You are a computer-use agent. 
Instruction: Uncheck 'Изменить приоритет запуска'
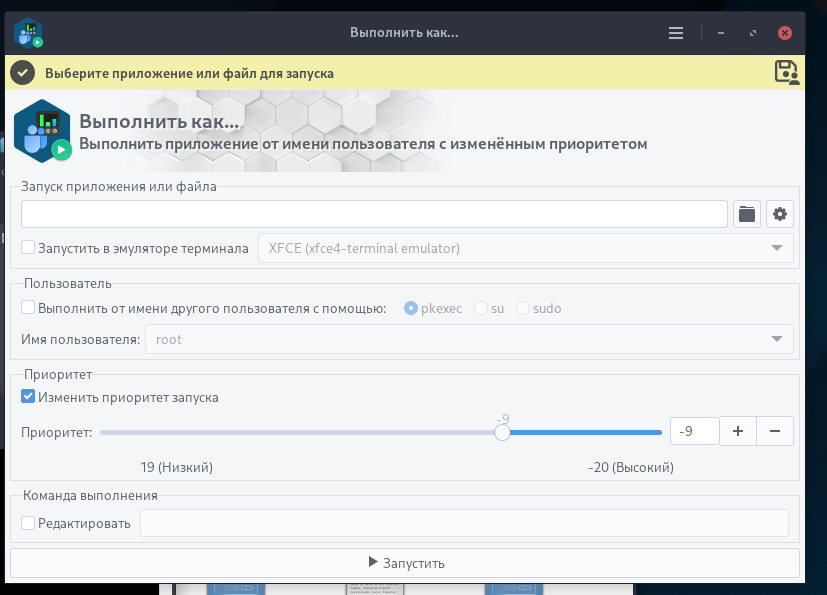click(x=28, y=397)
